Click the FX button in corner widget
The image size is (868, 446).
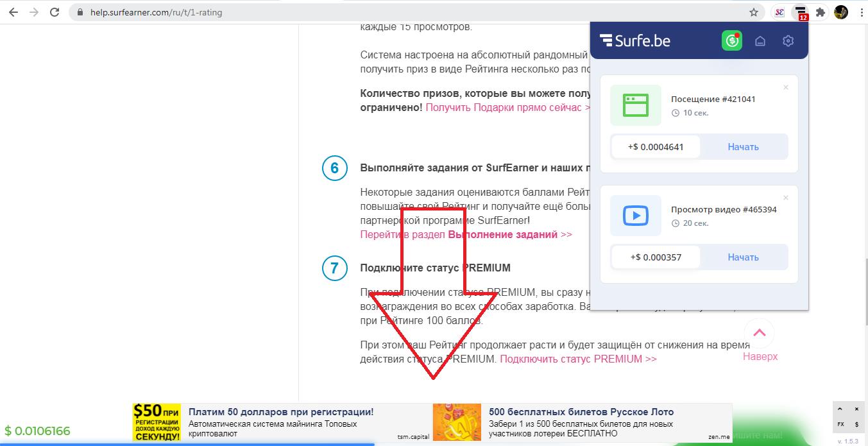[x=840, y=424]
